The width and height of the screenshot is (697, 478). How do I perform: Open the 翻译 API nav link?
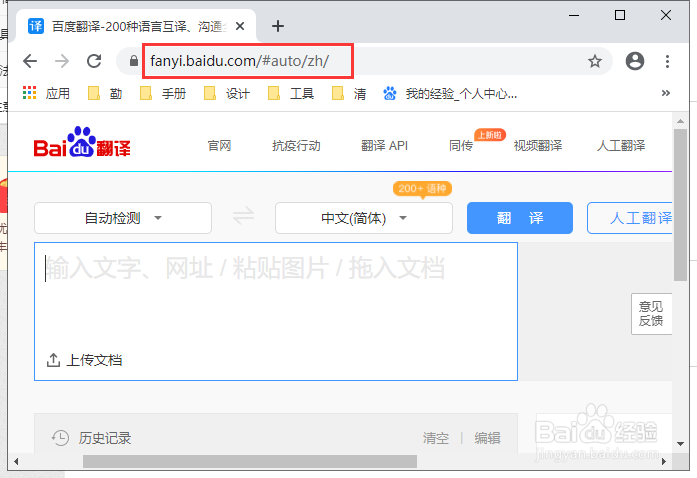(x=385, y=145)
